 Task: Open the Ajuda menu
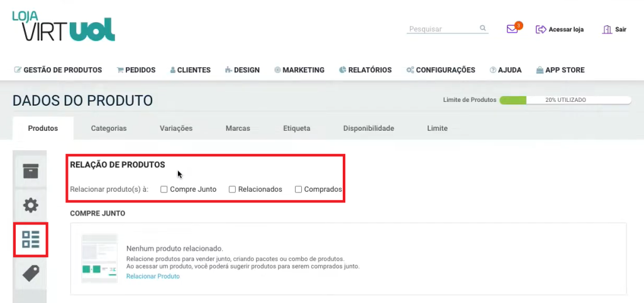coord(506,70)
